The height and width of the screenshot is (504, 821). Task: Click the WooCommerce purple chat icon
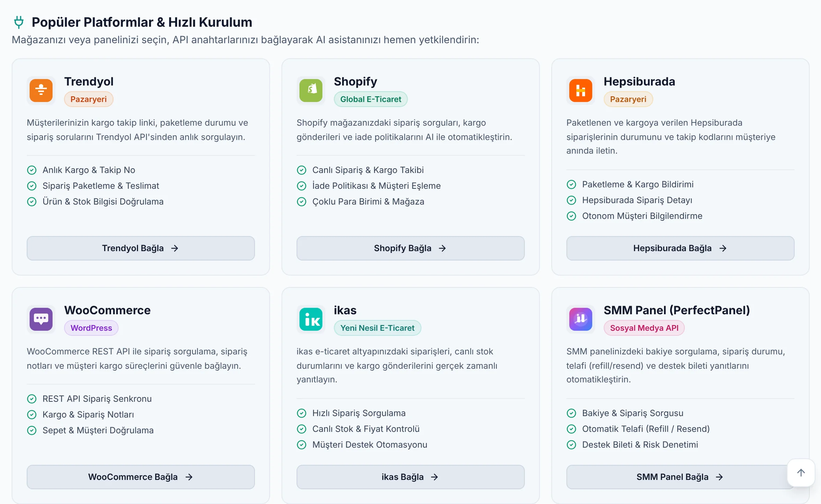(41, 319)
